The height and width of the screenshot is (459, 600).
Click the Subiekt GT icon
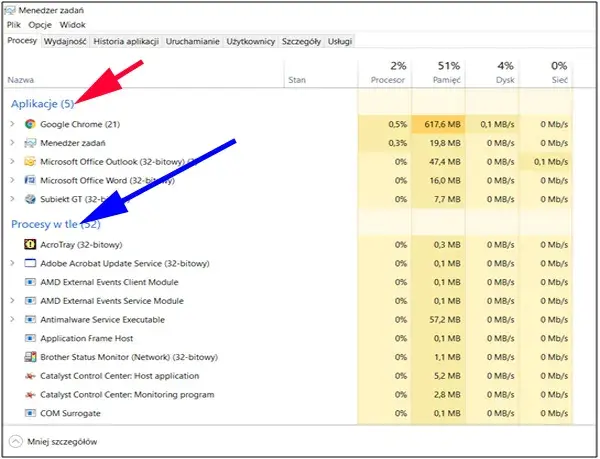coord(30,199)
